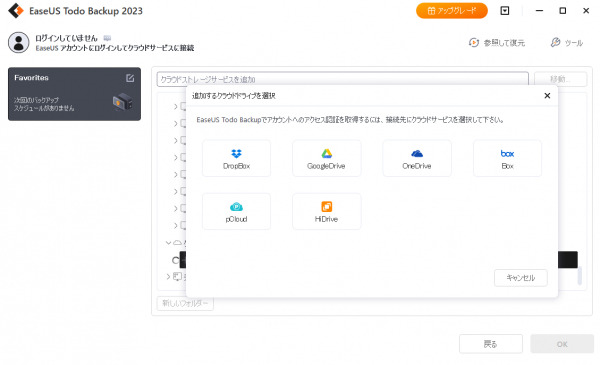Select the DropBox cloud service
Image resolution: width=600 pixels, height=365 pixels.
pyautogui.click(x=236, y=158)
